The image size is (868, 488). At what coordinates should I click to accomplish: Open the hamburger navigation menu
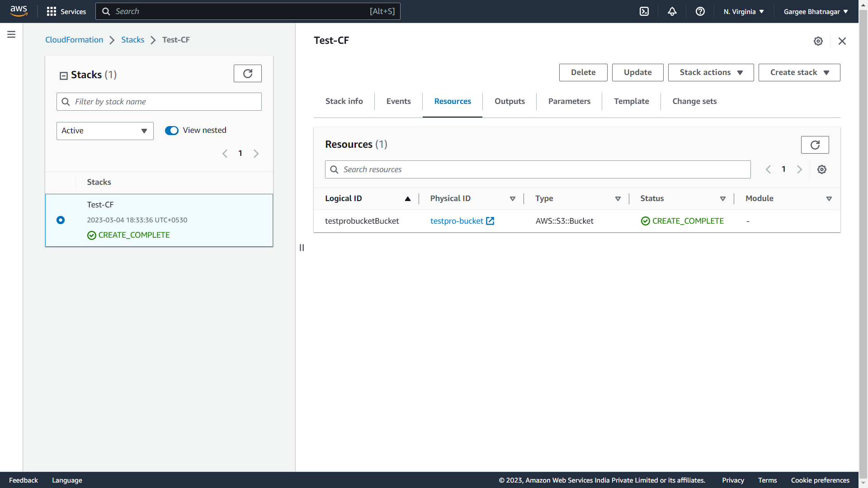click(x=11, y=34)
